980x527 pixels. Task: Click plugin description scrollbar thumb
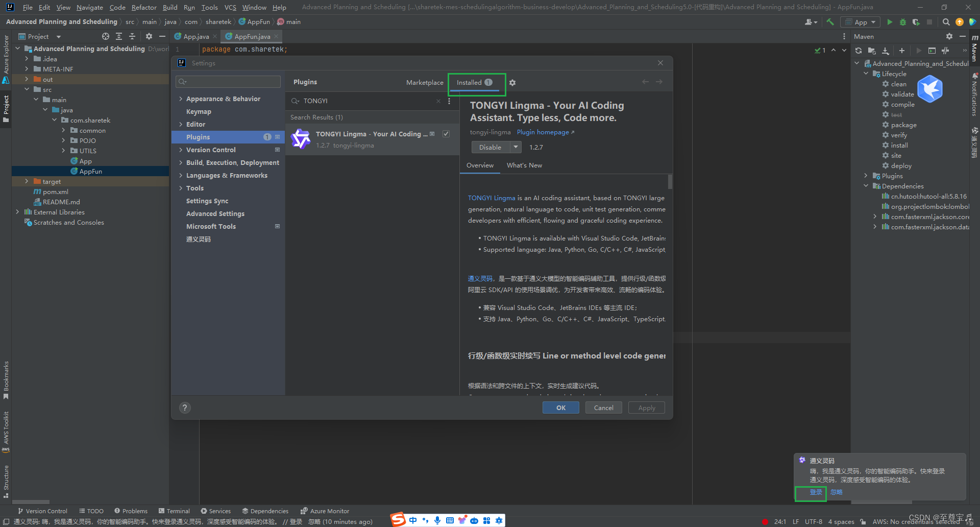point(670,182)
